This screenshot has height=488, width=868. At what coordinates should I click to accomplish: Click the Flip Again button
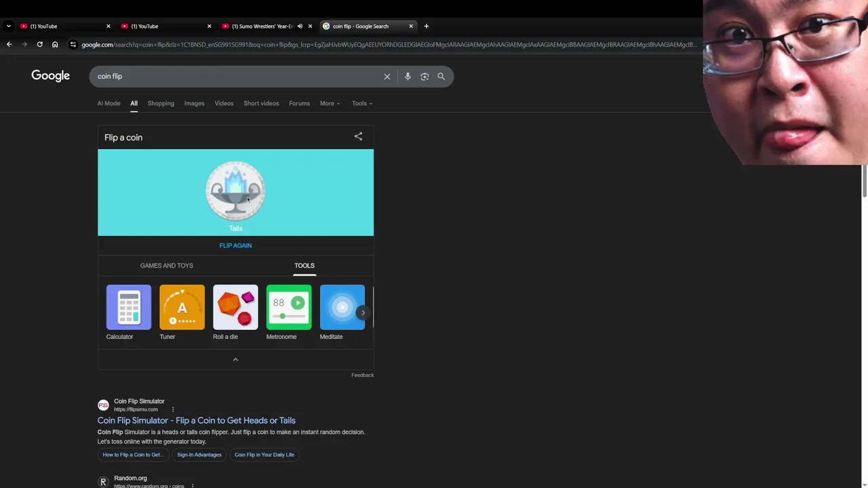235,245
